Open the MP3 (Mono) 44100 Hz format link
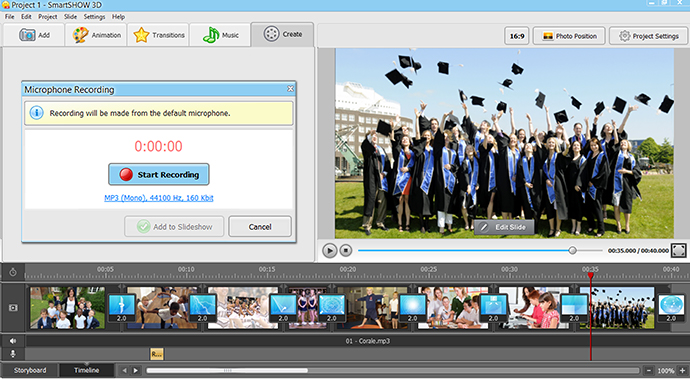690x379 pixels. tap(159, 198)
